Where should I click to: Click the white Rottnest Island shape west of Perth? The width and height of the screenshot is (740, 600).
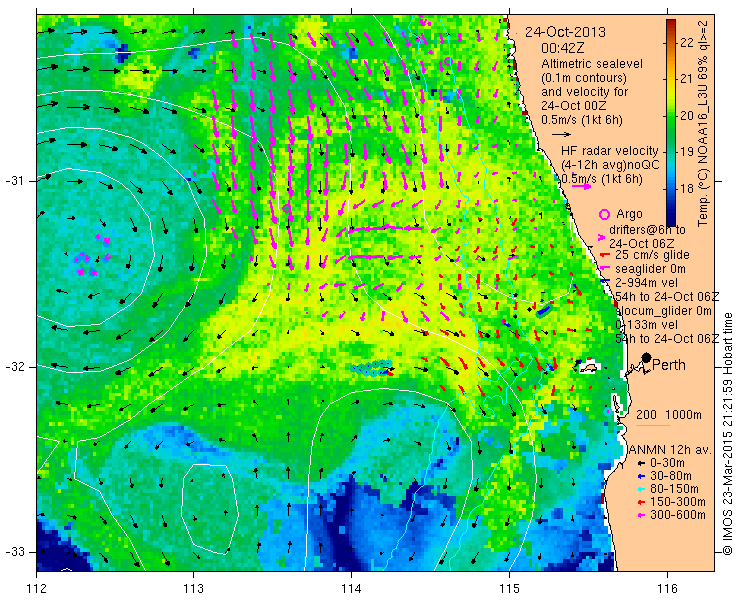[589, 366]
